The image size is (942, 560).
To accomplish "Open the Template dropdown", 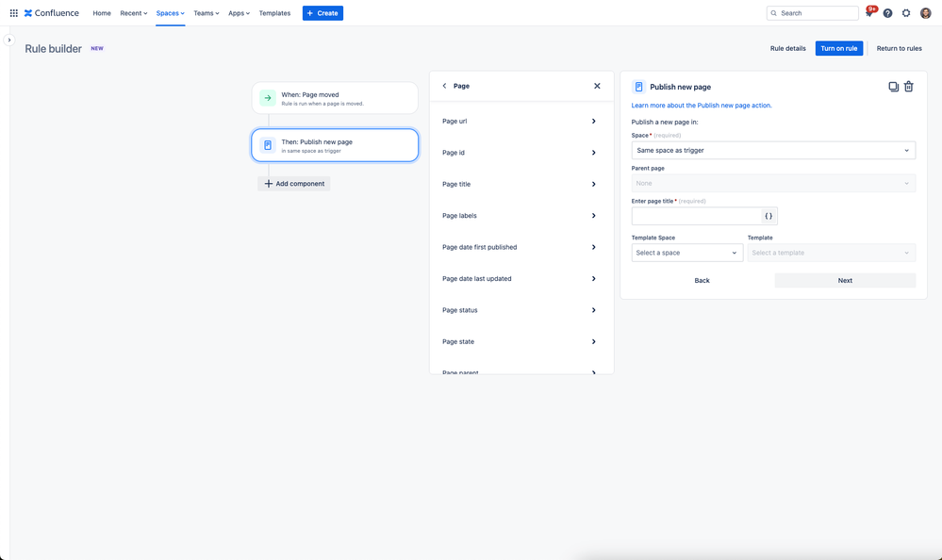I will pyautogui.click(x=832, y=253).
